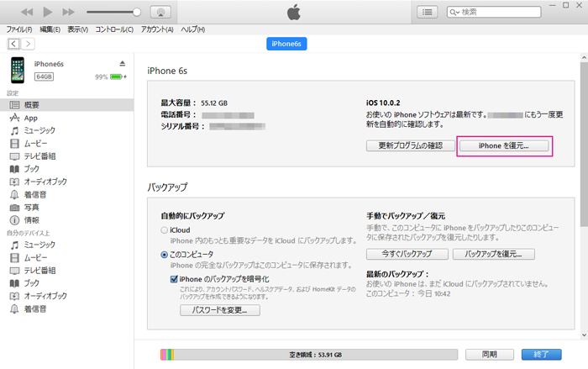The width and height of the screenshot is (588, 369).
Task: Click the 55.12 GB capacity value
Action: pos(214,103)
